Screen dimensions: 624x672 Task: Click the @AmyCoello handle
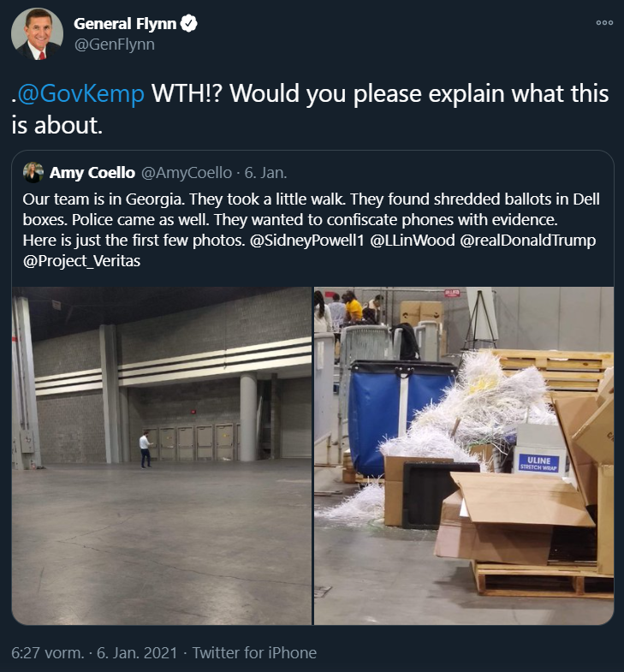pyautogui.click(x=187, y=173)
